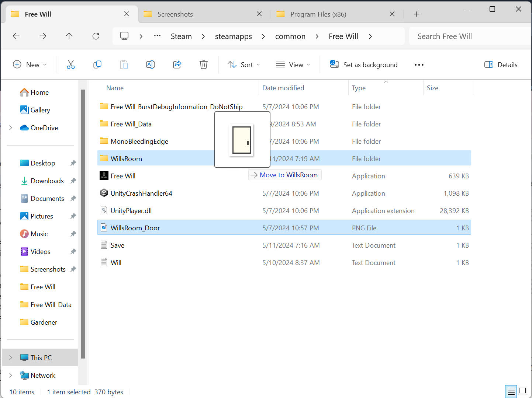The height and width of the screenshot is (398, 532).
Task: Click the Delete trash icon
Action: (204, 65)
